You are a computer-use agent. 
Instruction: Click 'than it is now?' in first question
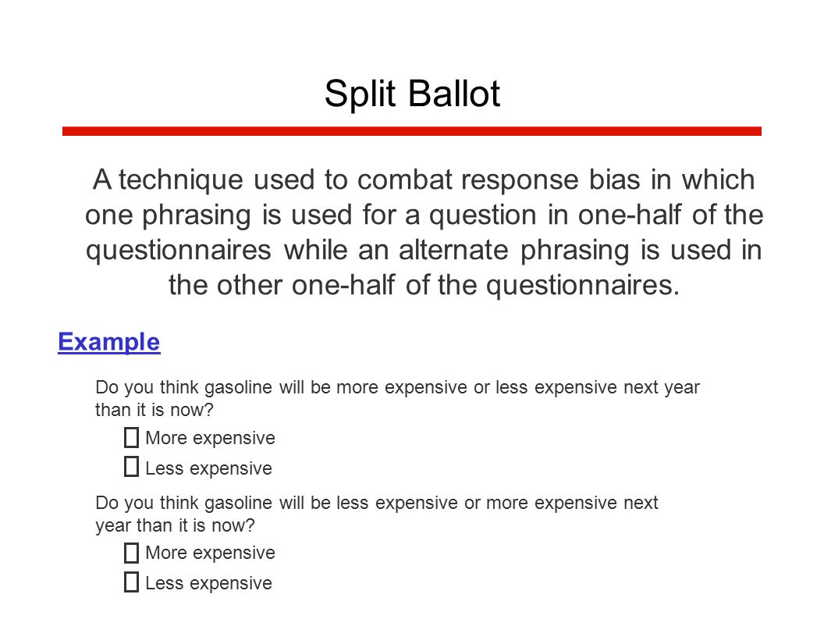pos(154,410)
